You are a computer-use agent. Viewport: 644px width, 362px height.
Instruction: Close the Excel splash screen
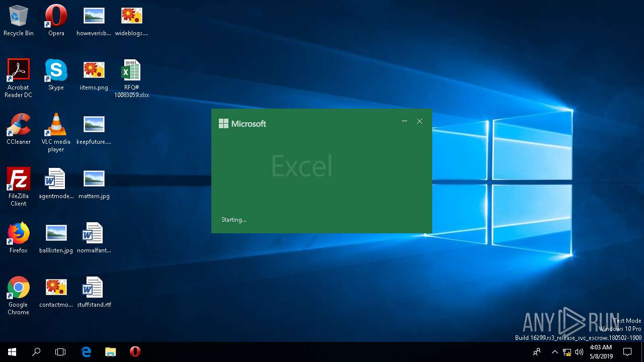420,121
